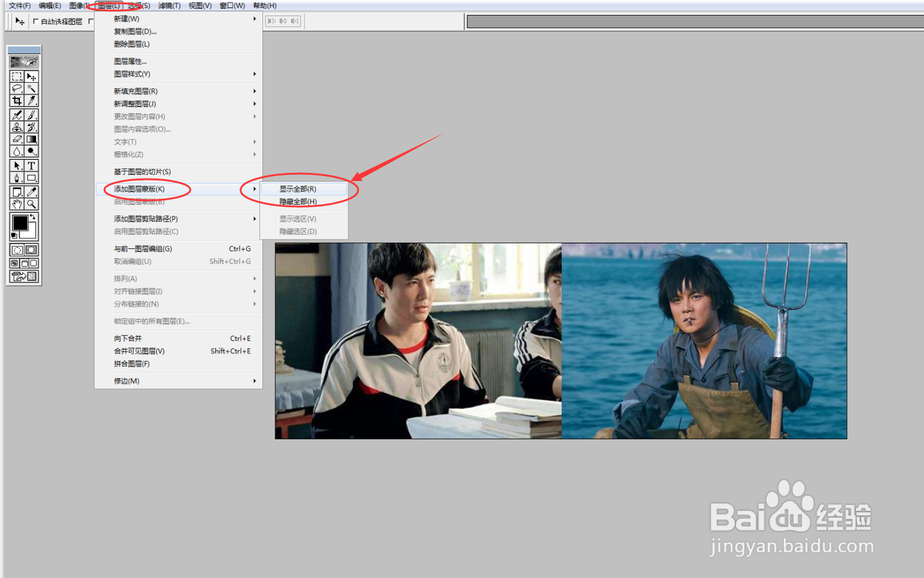Image resolution: width=924 pixels, height=578 pixels.
Task: Open 帮助(H) menu
Action: point(265,6)
